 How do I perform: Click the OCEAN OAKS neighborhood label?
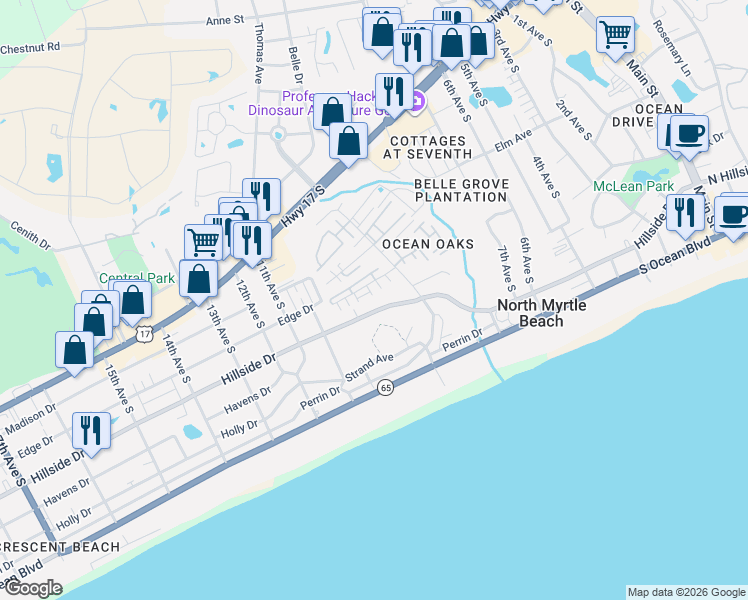tap(428, 244)
